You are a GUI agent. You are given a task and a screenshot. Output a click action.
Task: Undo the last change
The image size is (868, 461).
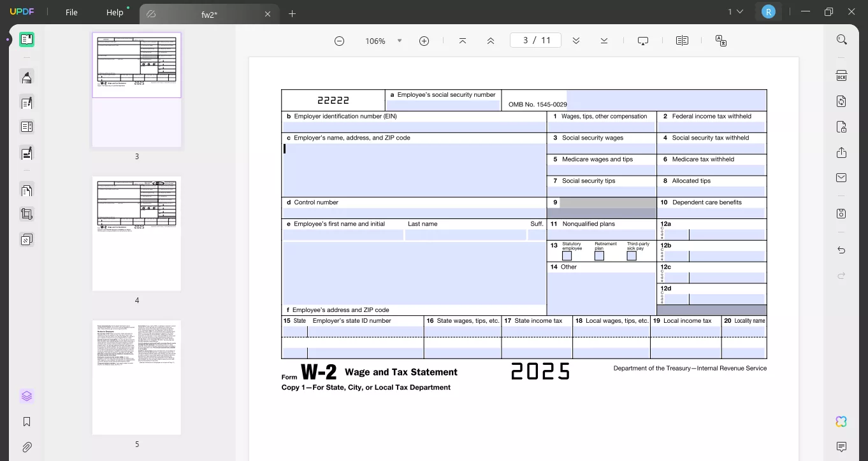(x=841, y=250)
